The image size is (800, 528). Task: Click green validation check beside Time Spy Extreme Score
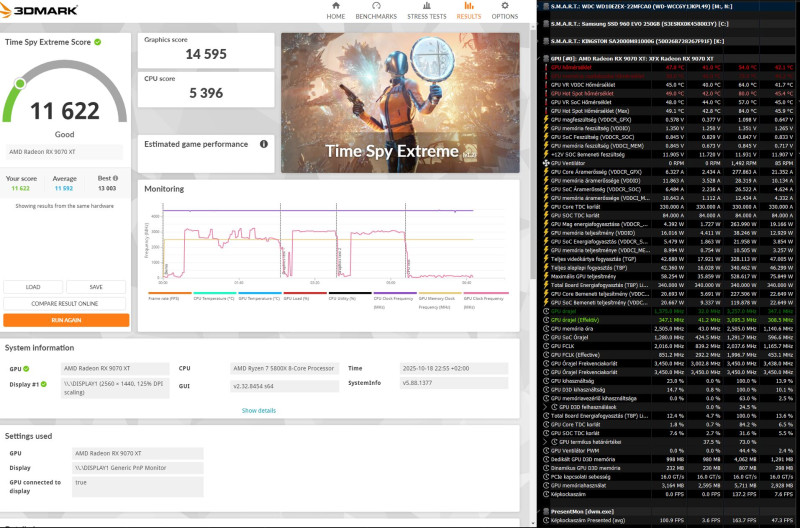[x=97, y=42]
